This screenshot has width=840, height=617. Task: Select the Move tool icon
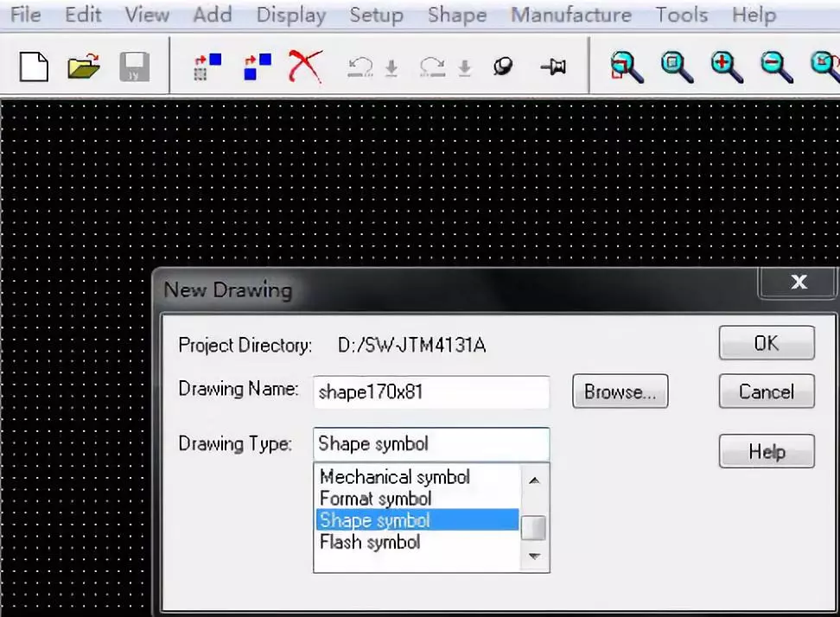207,67
